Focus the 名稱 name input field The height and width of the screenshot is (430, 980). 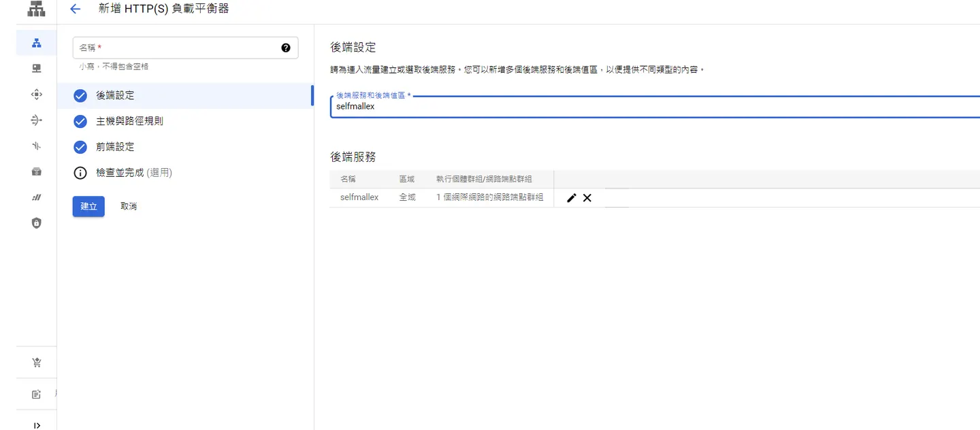185,48
